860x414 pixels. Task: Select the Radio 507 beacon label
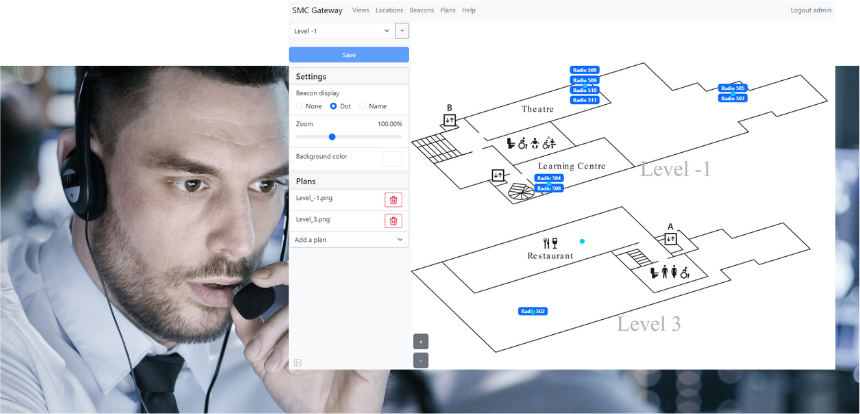(x=733, y=98)
